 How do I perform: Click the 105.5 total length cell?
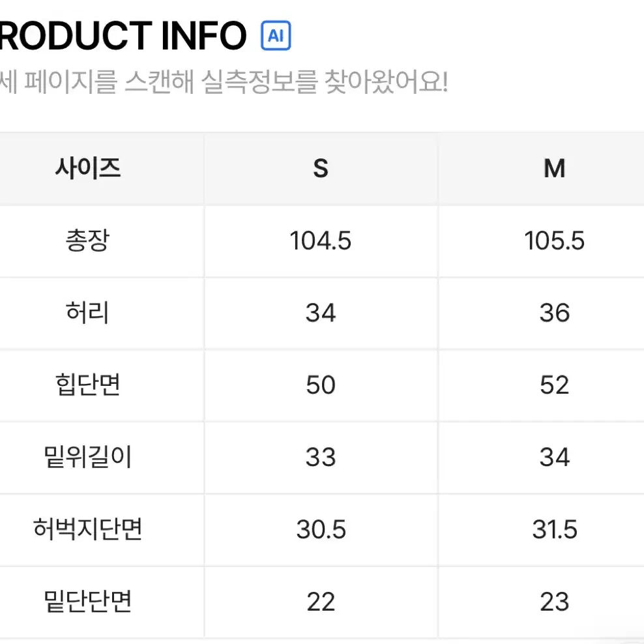tap(555, 241)
